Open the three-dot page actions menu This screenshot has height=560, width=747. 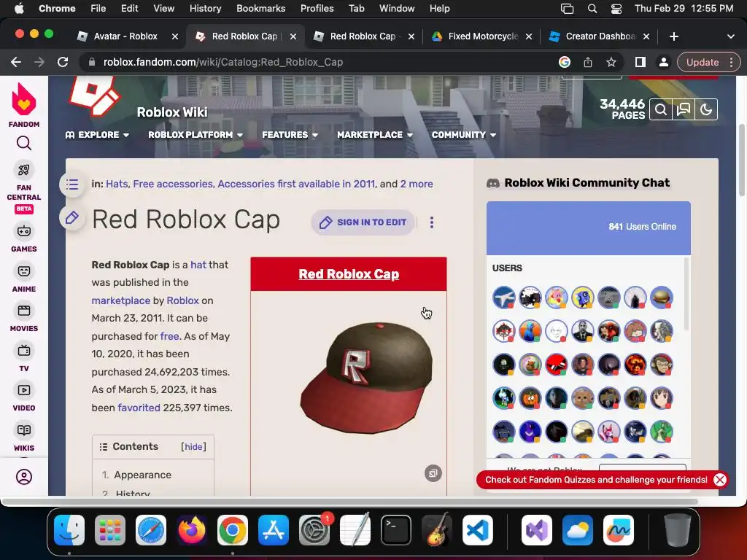(432, 222)
